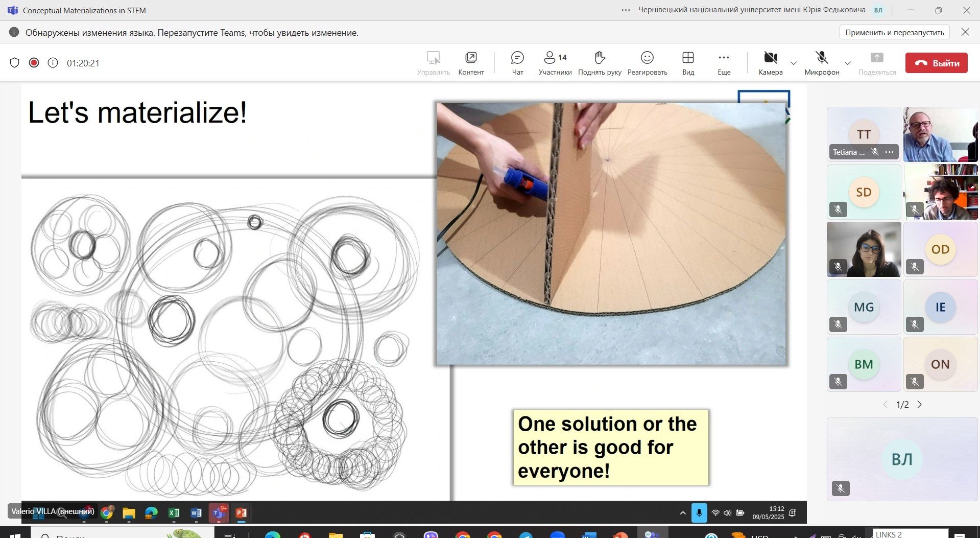Go to next participants page
This screenshot has width=980, height=538.
click(x=919, y=405)
